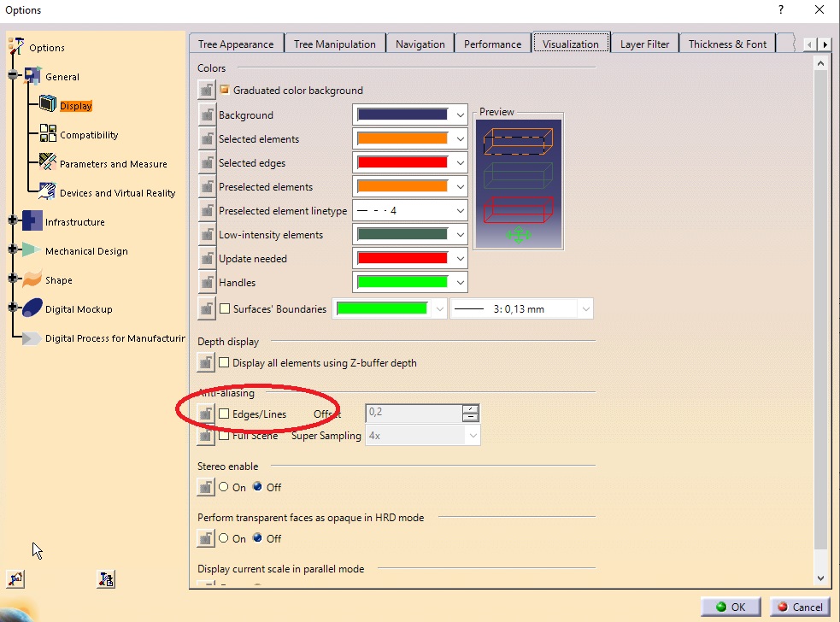The height and width of the screenshot is (622, 840).
Task: Expand the Infrastructure tree node
Action: pyautogui.click(x=13, y=221)
